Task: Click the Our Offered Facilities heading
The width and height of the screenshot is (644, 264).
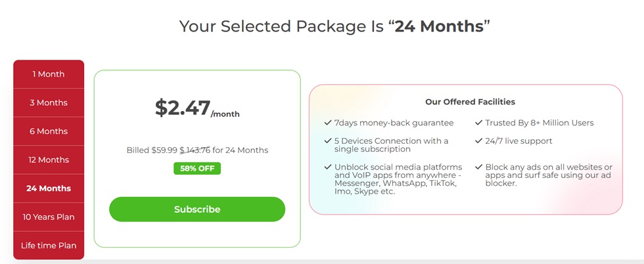Action: (x=470, y=102)
